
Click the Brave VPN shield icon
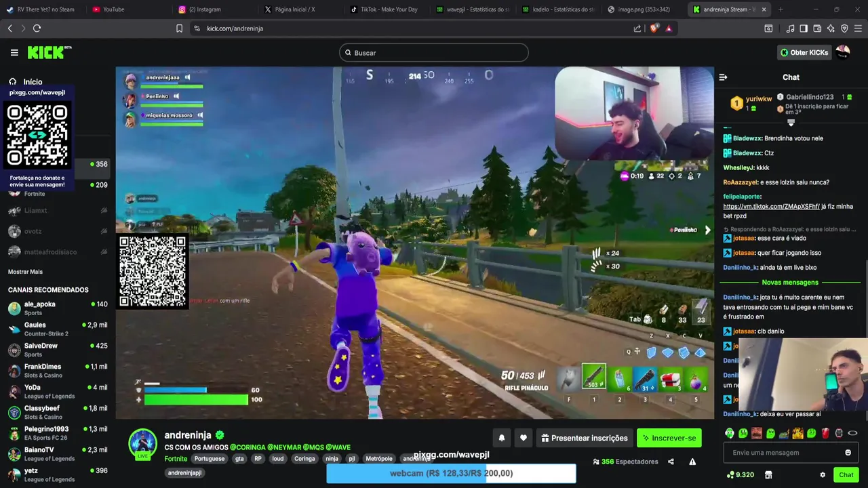point(844,28)
